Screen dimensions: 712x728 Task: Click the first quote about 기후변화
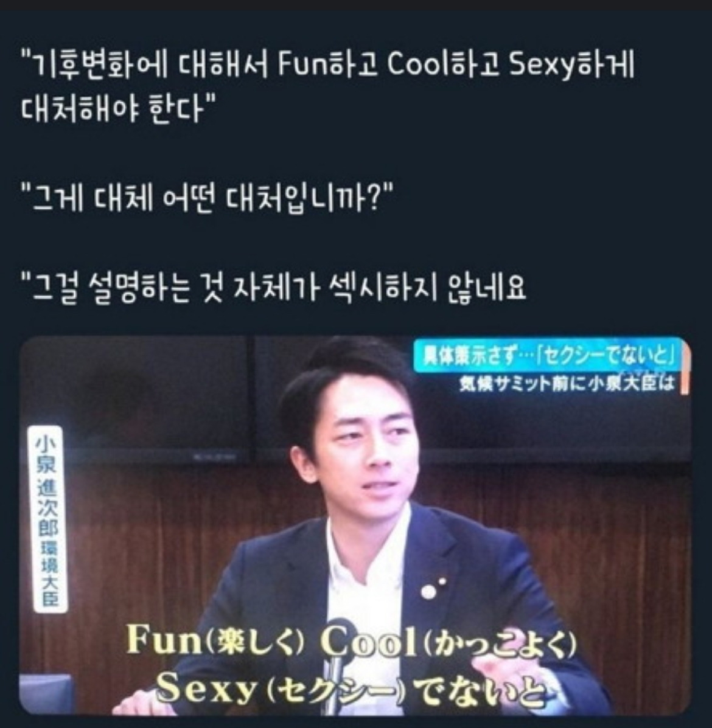point(328,87)
